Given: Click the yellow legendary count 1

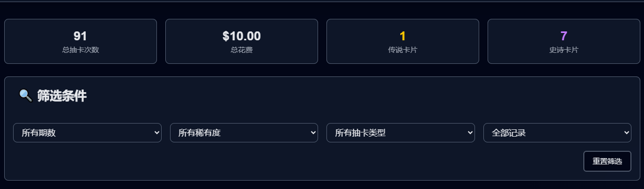Looking at the screenshot, I should [403, 36].
